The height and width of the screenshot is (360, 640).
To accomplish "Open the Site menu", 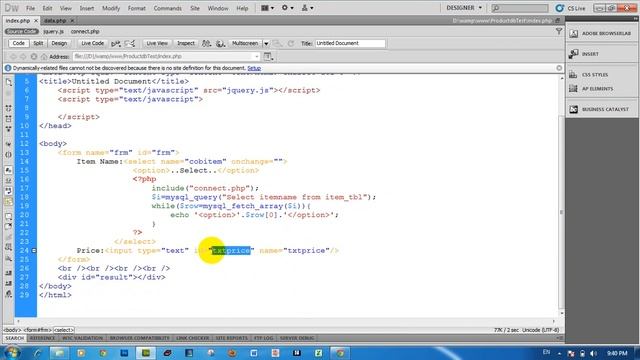I will pyautogui.click(x=195, y=8).
